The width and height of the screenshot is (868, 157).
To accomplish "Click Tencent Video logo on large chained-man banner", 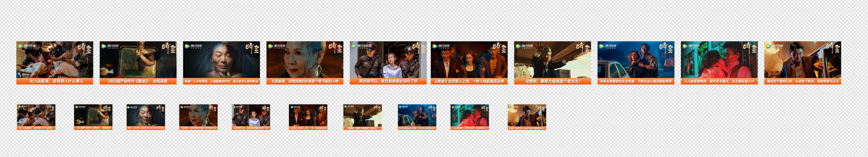I will pyautogui.click(x=110, y=46).
